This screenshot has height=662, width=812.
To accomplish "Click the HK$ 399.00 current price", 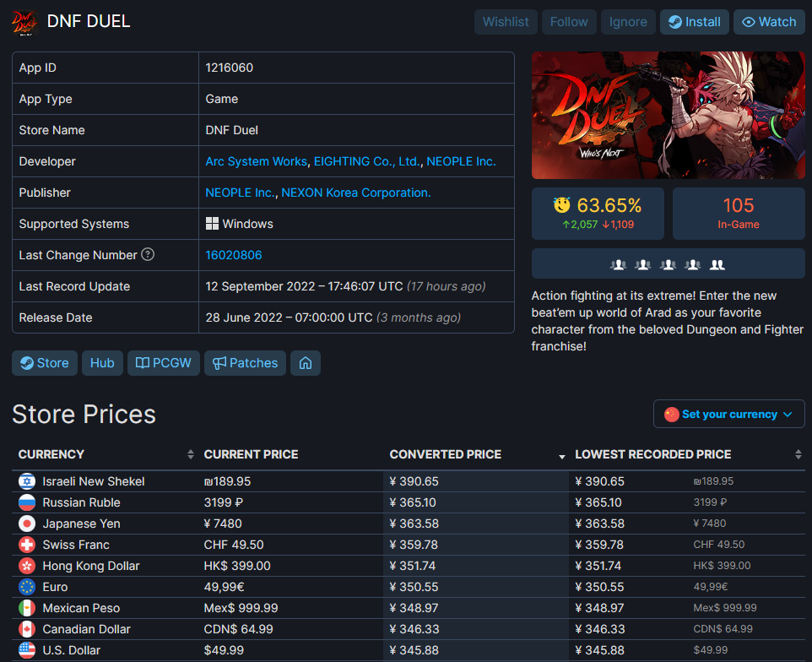I will pyautogui.click(x=237, y=566).
